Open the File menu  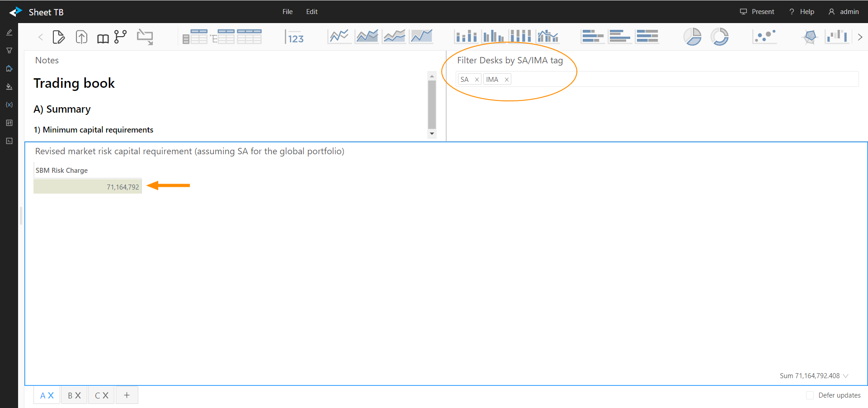(x=288, y=12)
